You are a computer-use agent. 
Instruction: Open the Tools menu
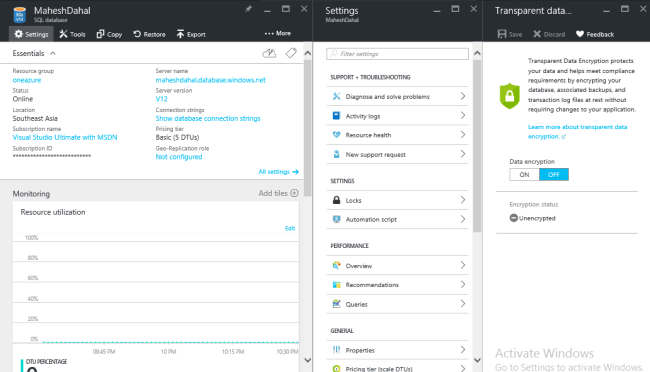[x=72, y=34]
